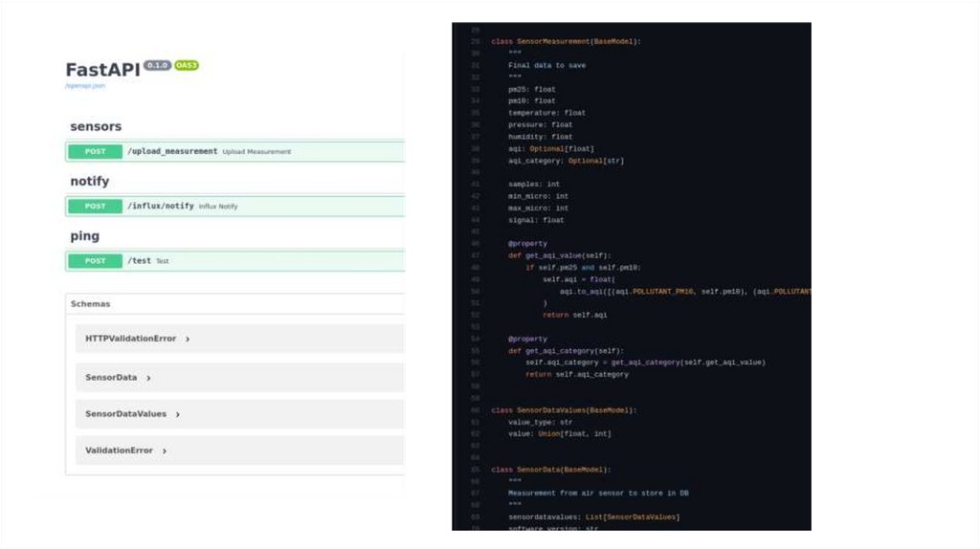The height and width of the screenshot is (549, 980).
Task: Expand the HTTPValidationError schema
Action: [240, 339]
